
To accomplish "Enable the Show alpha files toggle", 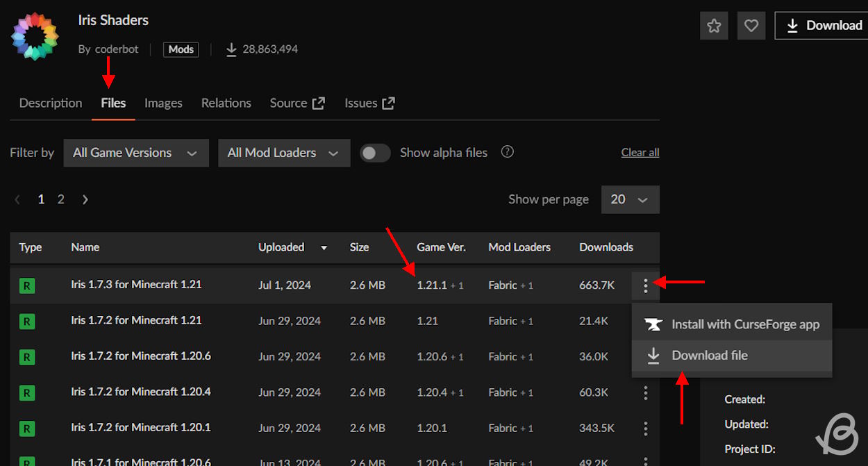I will [375, 153].
